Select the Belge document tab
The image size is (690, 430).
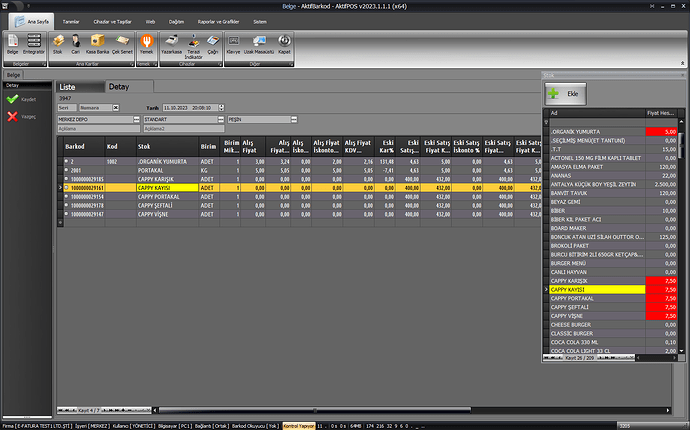point(13,75)
